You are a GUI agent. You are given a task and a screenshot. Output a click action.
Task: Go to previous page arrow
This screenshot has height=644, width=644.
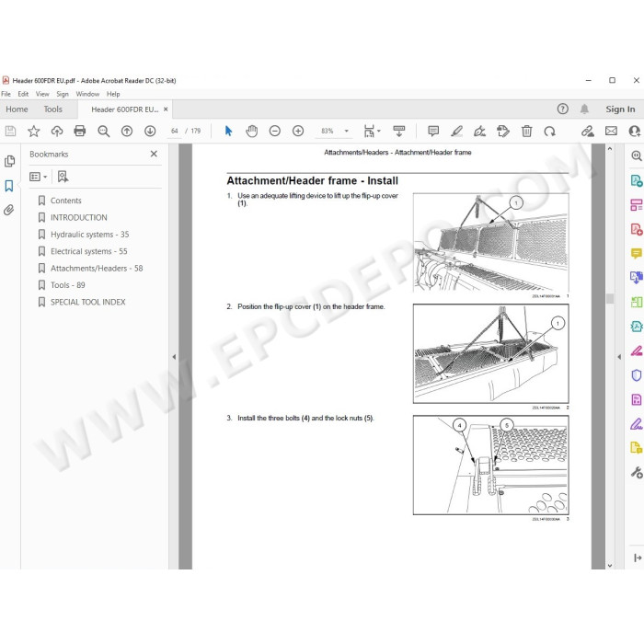point(127,131)
